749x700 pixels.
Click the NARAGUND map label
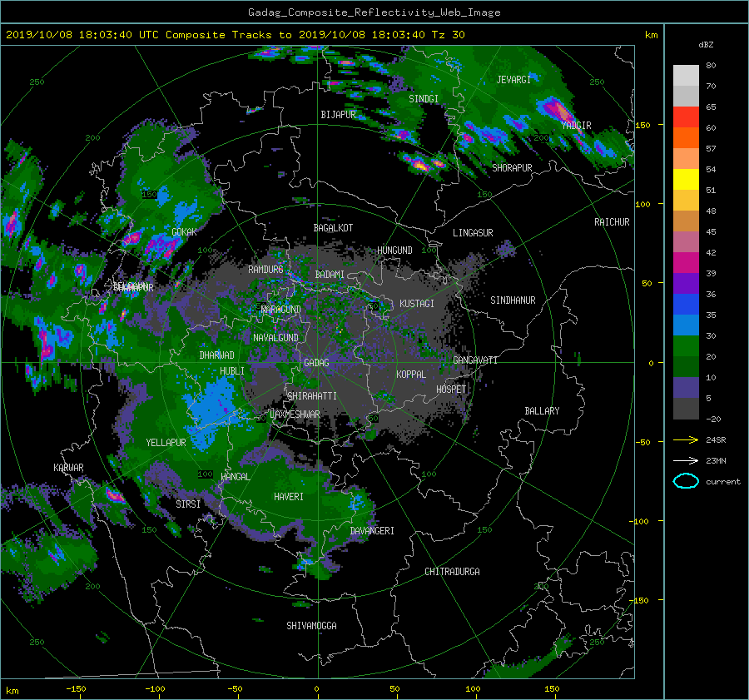click(280, 310)
